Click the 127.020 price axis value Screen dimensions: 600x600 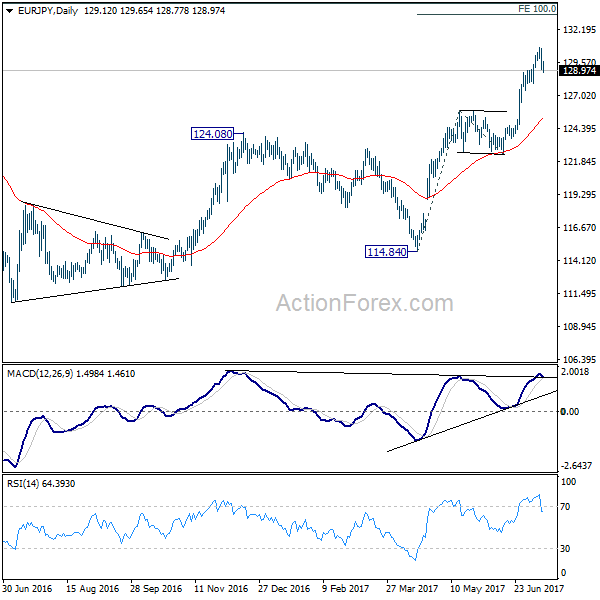[x=579, y=95]
